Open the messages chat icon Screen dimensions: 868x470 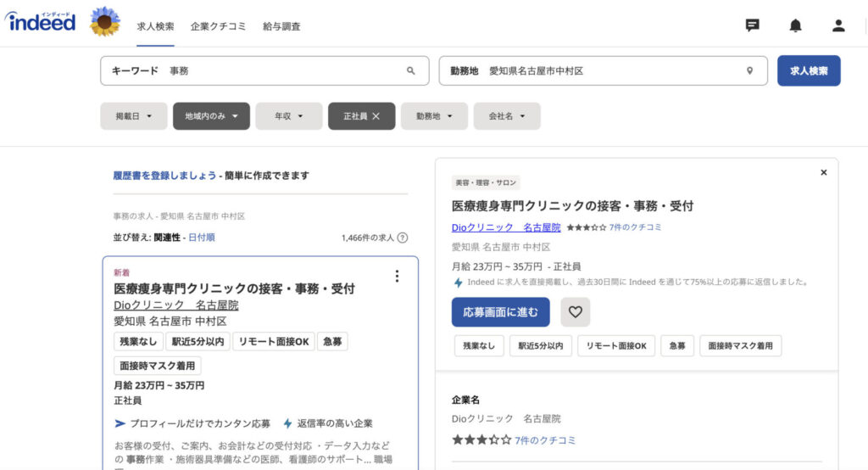coord(752,25)
